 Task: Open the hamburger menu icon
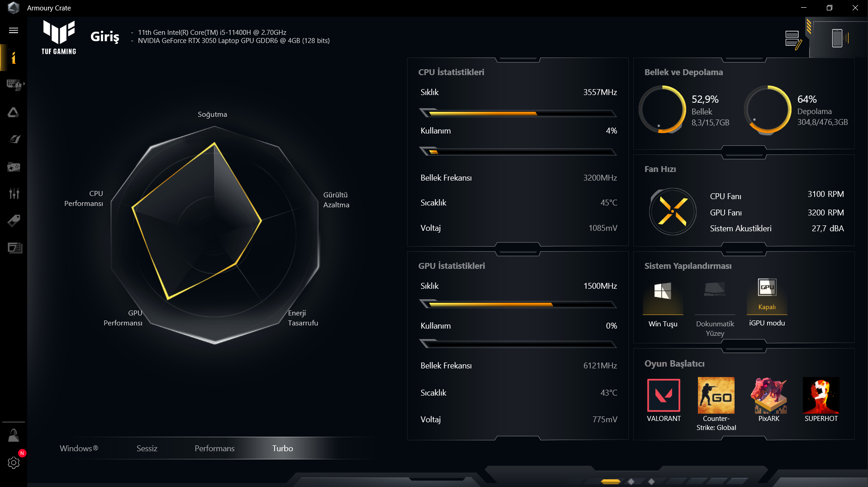(x=14, y=30)
